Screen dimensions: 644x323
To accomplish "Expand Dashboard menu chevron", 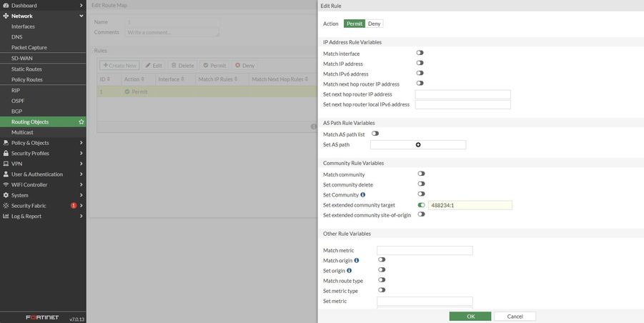I will [x=81, y=5].
